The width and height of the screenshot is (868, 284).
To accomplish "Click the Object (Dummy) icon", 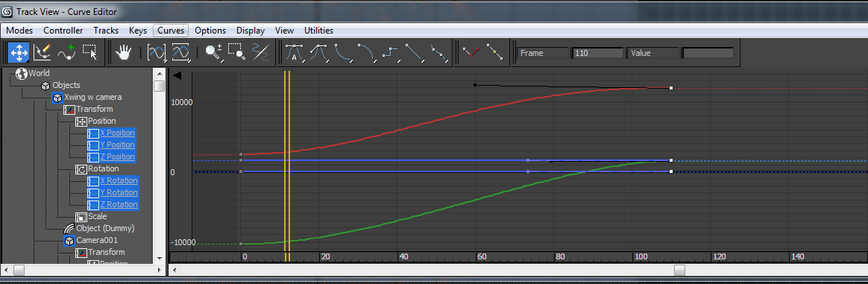I will pyautogui.click(x=69, y=228).
